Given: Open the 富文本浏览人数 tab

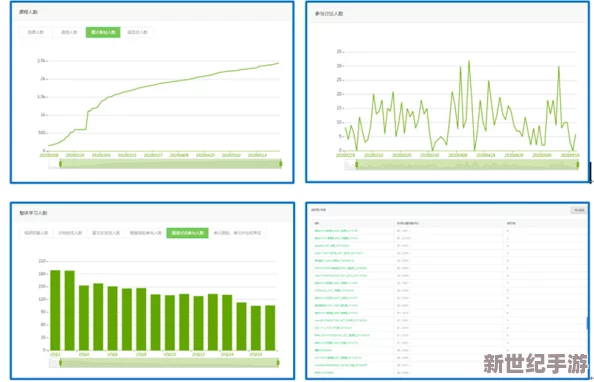Looking at the screenshot, I should tap(106, 233).
